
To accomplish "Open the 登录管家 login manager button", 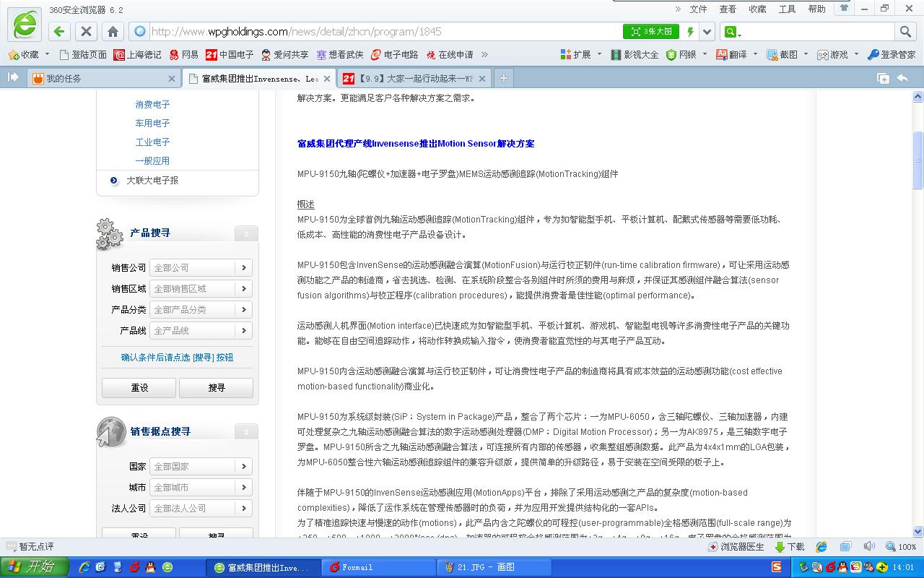I will coord(892,54).
